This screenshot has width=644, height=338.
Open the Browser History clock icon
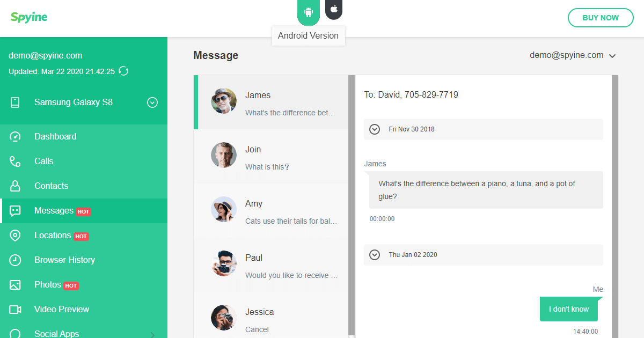(x=15, y=260)
